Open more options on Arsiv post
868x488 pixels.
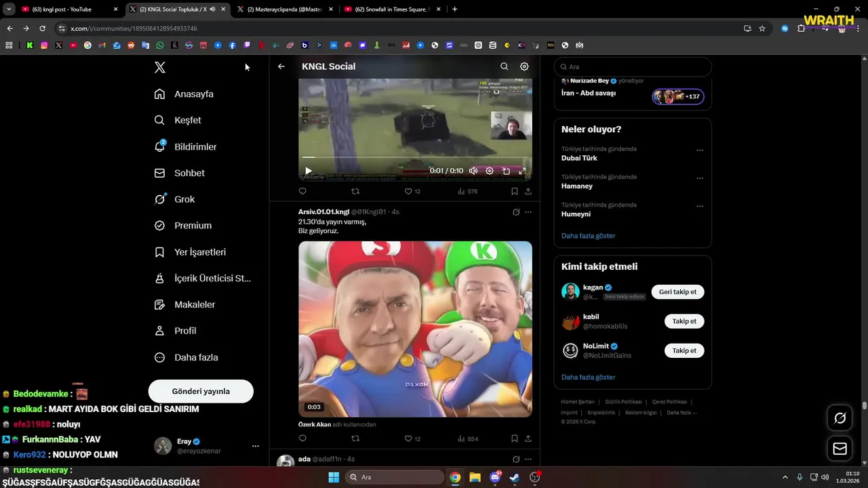coord(528,212)
